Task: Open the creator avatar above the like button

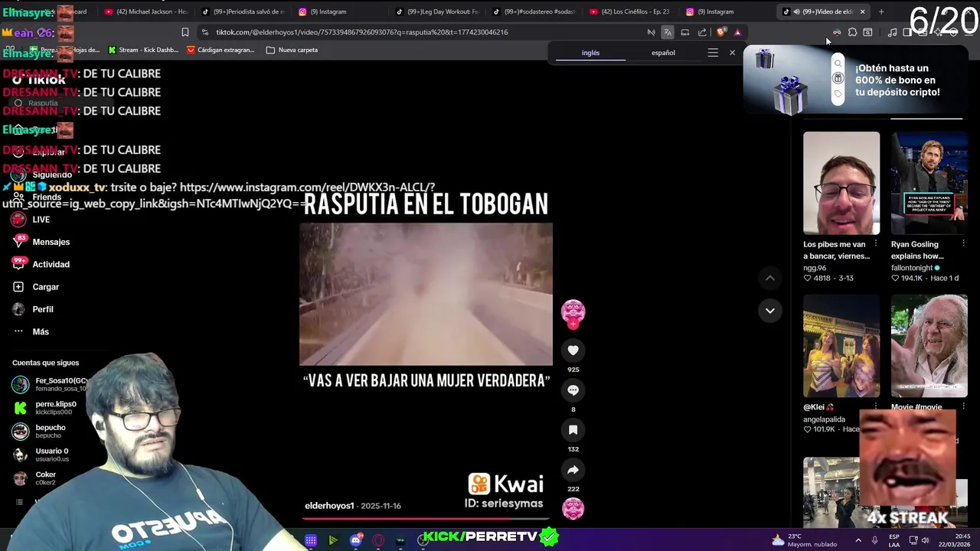Action: pyautogui.click(x=573, y=311)
